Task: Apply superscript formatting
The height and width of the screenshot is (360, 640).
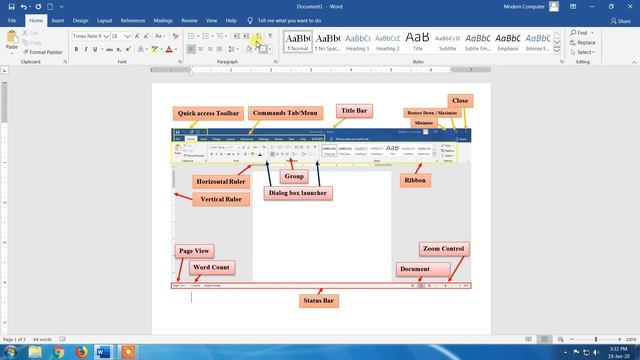Action: (x=128, y=49)
